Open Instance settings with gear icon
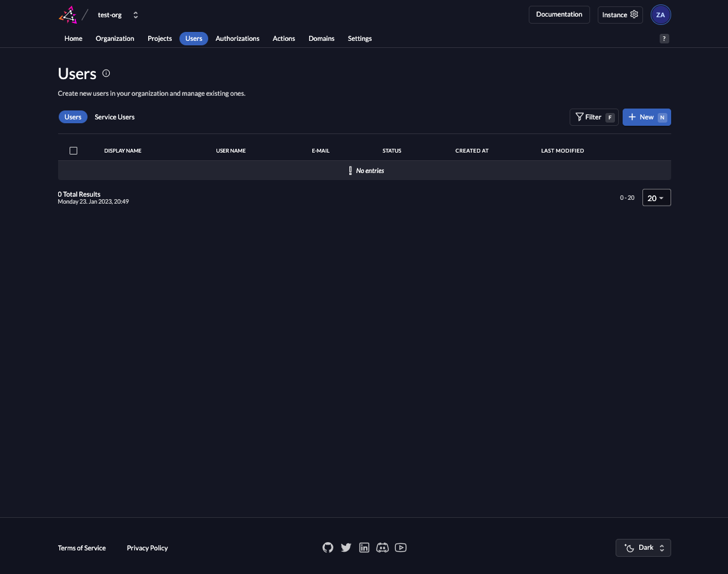Screen dimensions: 728x574 pos(620,15)
